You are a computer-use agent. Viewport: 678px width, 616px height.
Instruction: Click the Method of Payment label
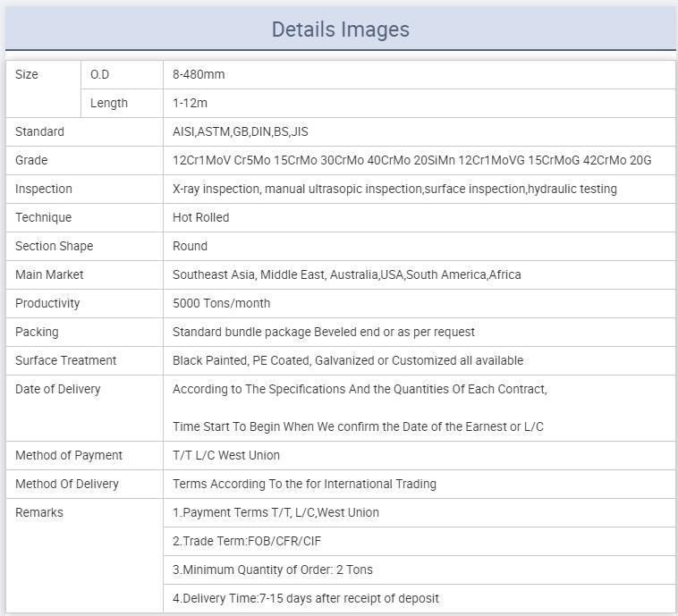coord(69,455)
